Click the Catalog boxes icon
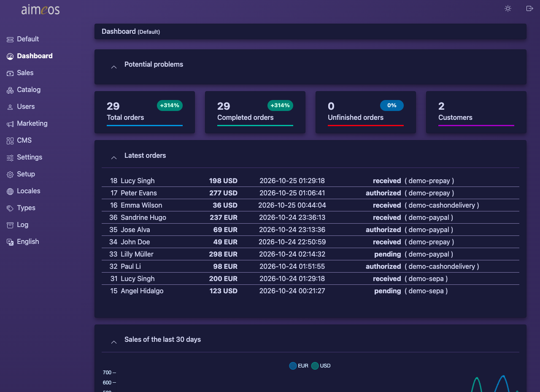The width and height of the screenshot is (540, 392). coord(10,90)
